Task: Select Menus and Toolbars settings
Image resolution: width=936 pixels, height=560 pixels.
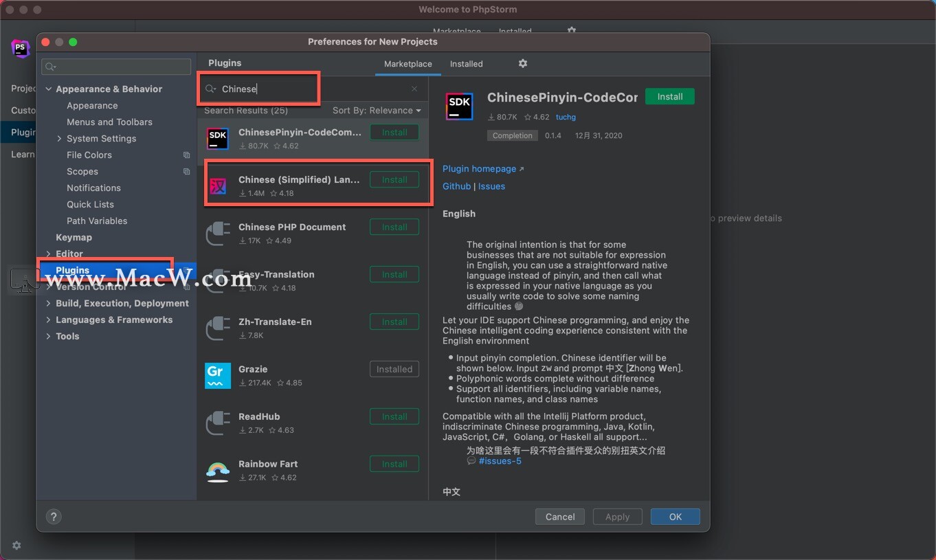Action: coord(109,122)
